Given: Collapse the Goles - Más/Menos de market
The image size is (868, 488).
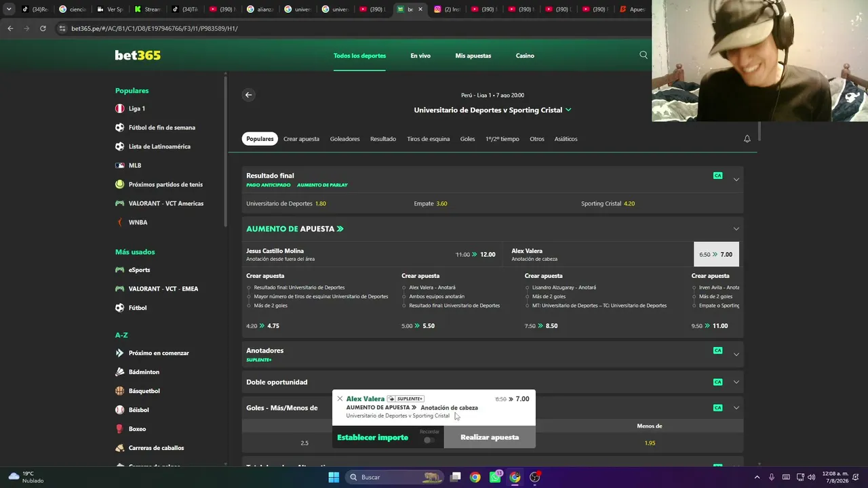Looking at the screenshot, I should 736,408.
